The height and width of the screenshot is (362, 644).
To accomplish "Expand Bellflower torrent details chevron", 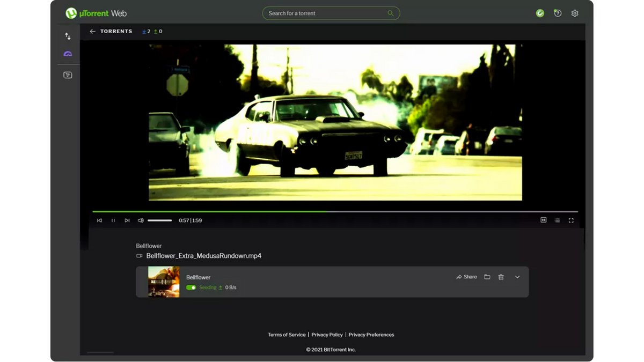I will (x=517, y=277).
